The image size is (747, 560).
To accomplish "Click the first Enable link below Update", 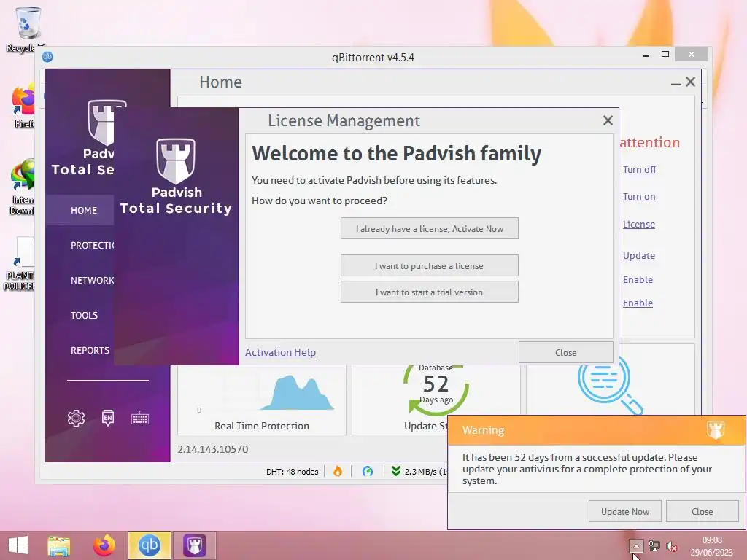I will pos(638,279).
